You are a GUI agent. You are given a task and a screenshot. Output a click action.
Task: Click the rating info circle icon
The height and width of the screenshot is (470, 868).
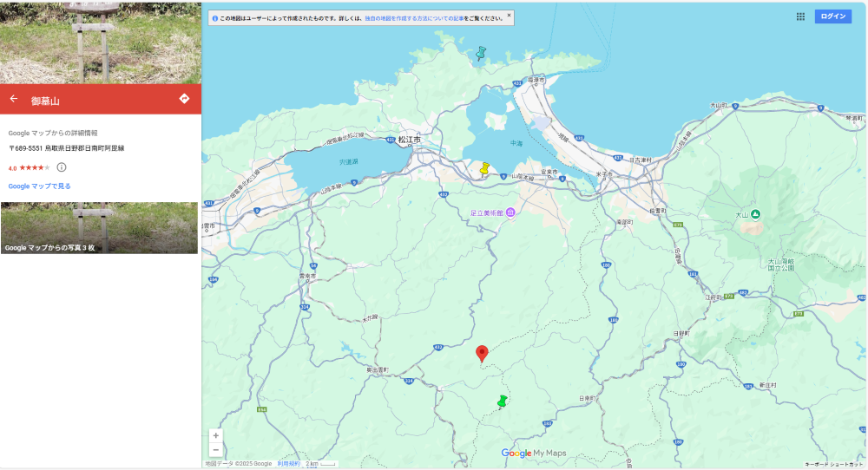tap(62, 167)
